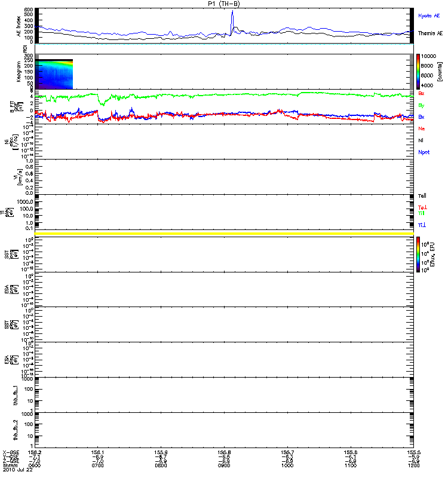Click the blue "Npot" legend label

tap(424, 152)
